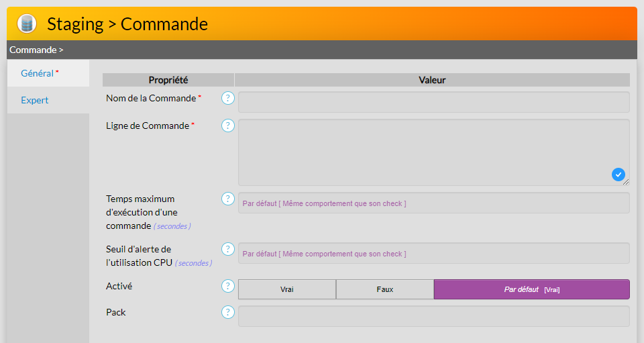Switch to the Général tab
Screen dimensions: 644x343
tap(40, 73)
